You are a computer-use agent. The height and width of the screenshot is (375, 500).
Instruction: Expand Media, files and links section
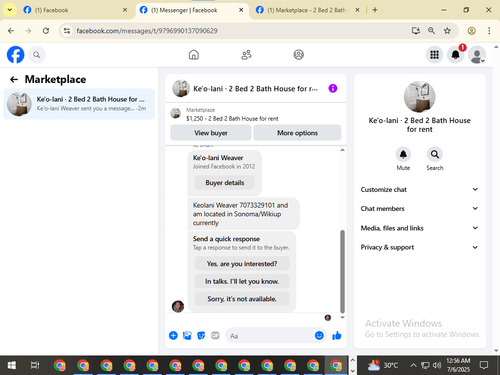(419, 228)
